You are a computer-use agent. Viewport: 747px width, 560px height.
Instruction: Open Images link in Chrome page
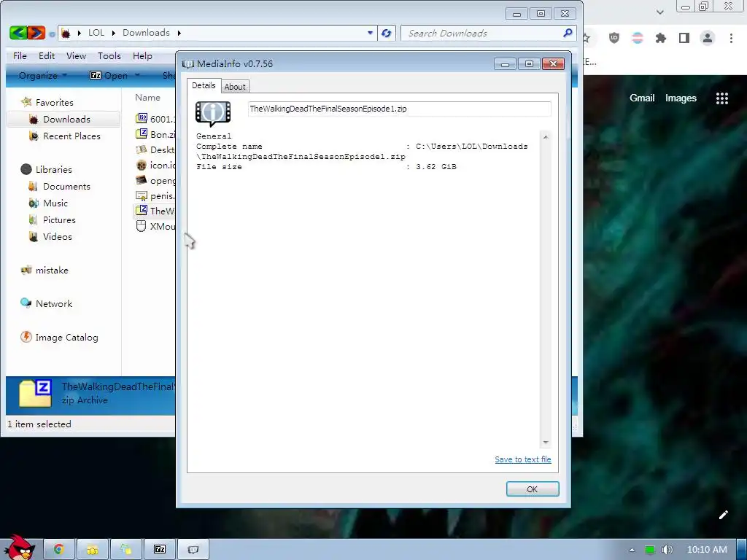[x=681, y=98]
